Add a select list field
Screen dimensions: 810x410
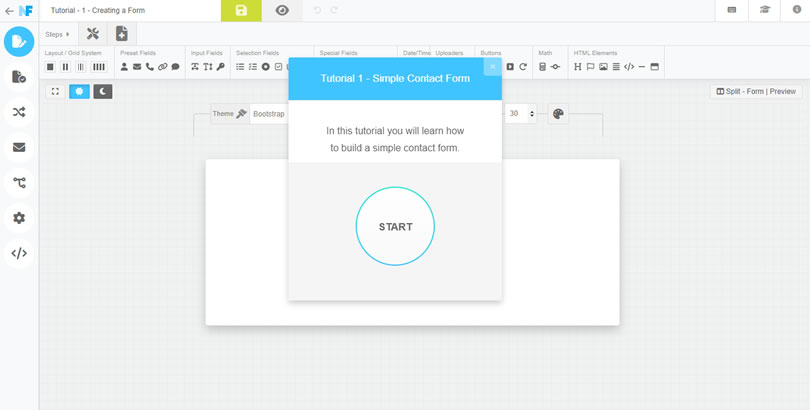point(240,67)
